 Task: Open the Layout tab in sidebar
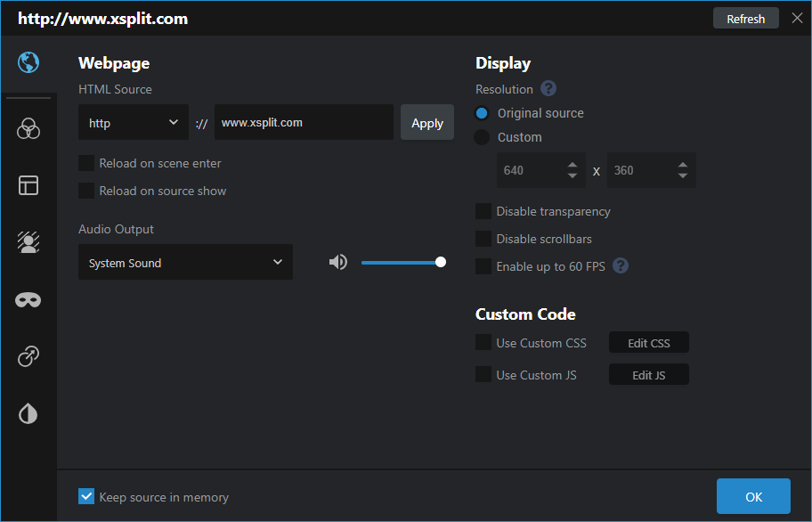[28, 185]
